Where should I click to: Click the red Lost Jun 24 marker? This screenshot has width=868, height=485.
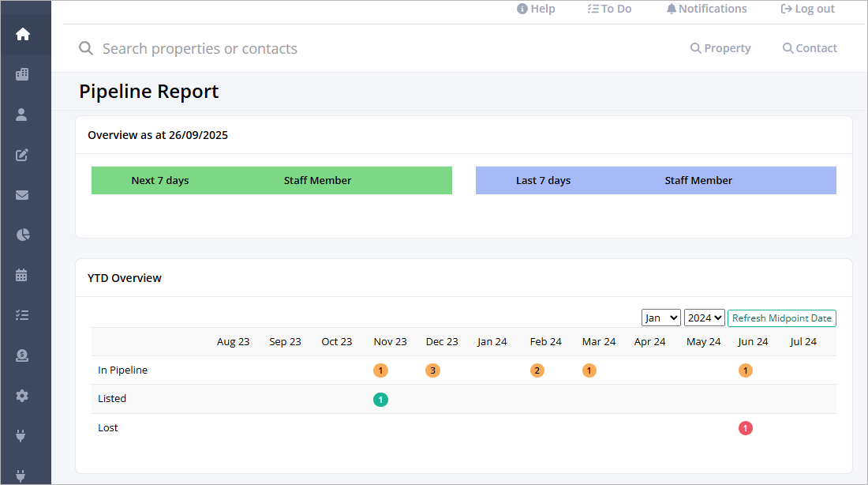[746, 428]
